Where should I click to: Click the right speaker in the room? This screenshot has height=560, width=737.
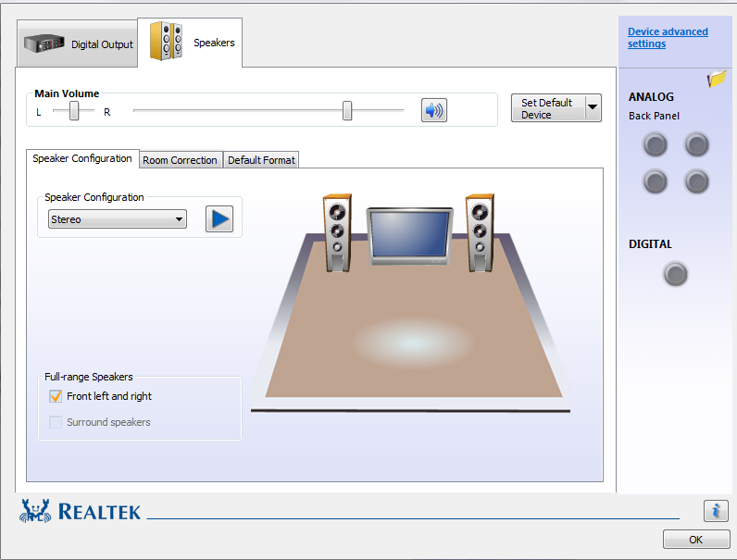(x=480, y=232)
